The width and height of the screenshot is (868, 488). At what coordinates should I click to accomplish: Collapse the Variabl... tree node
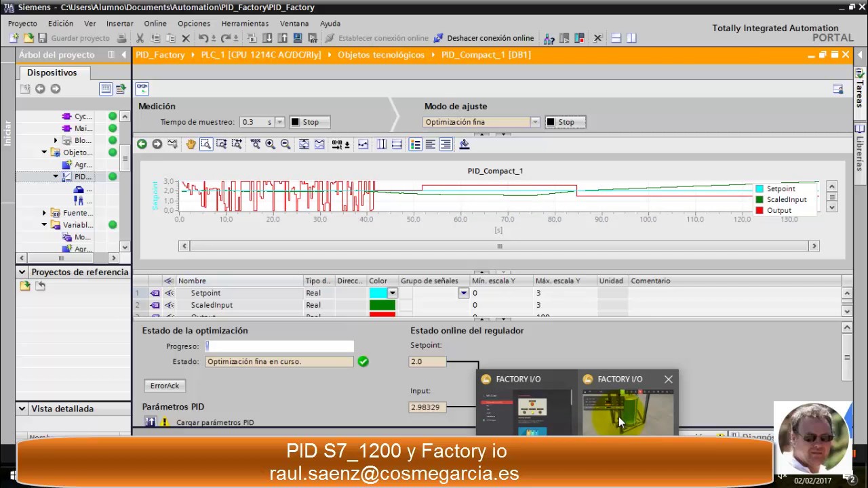tap(44, 225)
